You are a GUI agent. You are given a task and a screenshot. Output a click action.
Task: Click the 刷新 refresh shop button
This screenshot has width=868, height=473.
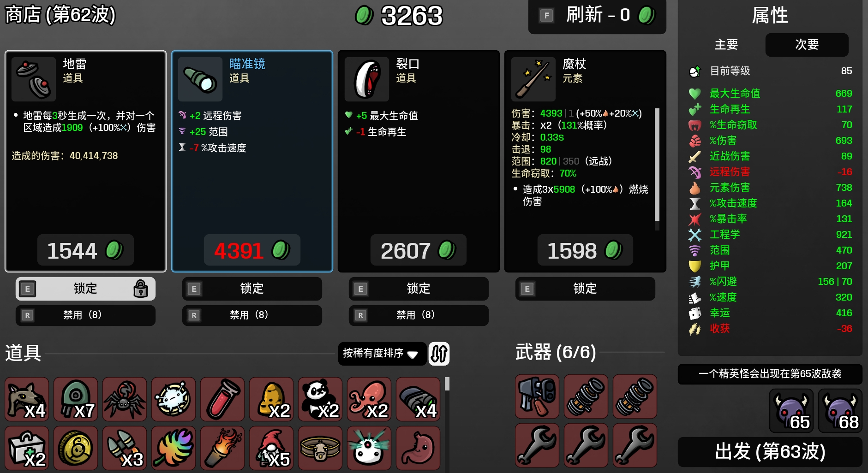597,16
